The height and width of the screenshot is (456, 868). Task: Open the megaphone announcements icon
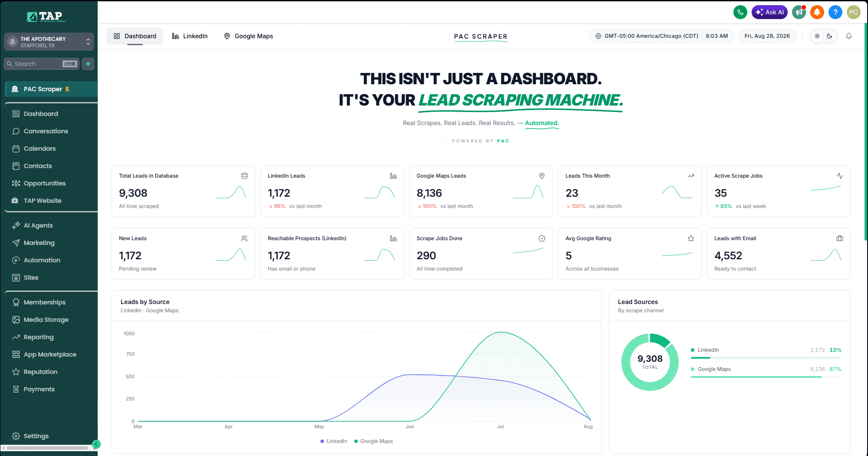click(x=799, y=12)
